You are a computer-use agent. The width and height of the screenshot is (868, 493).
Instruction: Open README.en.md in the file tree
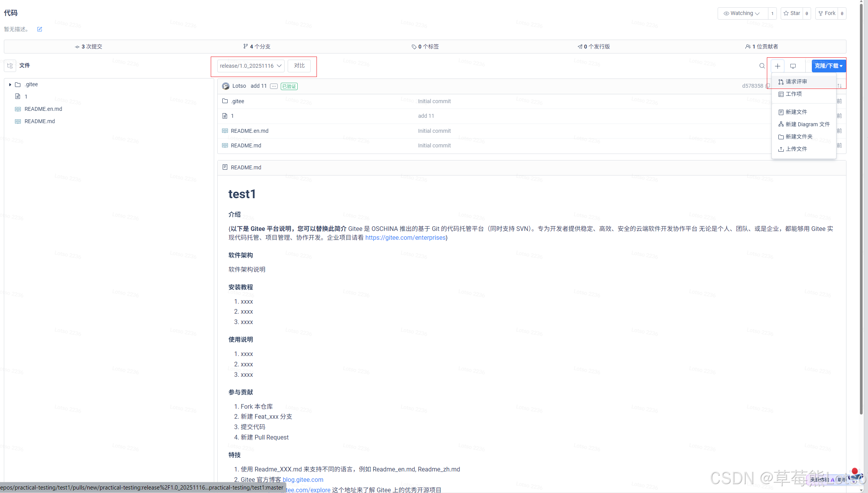[43, 109]
